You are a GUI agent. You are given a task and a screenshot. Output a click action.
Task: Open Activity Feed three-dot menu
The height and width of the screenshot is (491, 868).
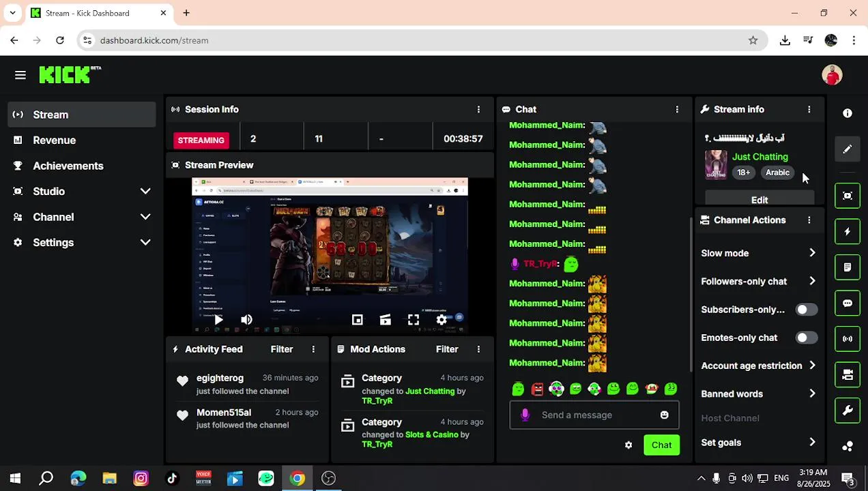pos(313,349)
